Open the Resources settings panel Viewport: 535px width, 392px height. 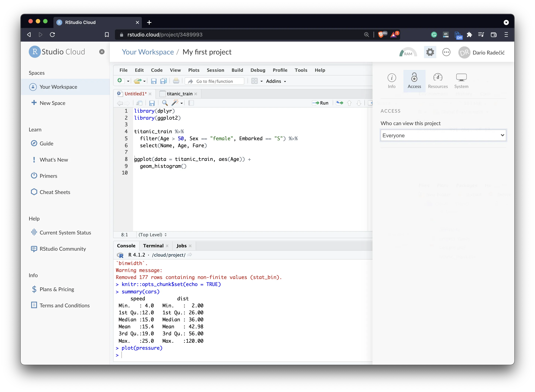[x=438, y=81]
